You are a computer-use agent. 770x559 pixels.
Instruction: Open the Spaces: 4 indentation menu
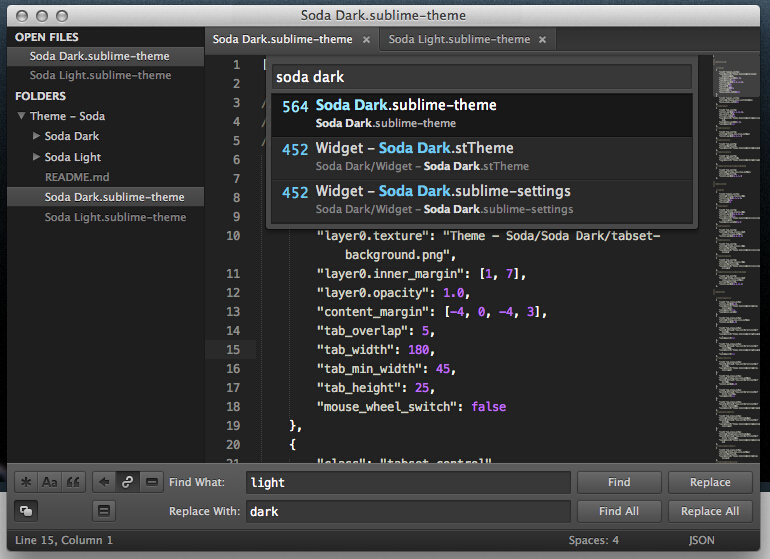coord(593,540)
